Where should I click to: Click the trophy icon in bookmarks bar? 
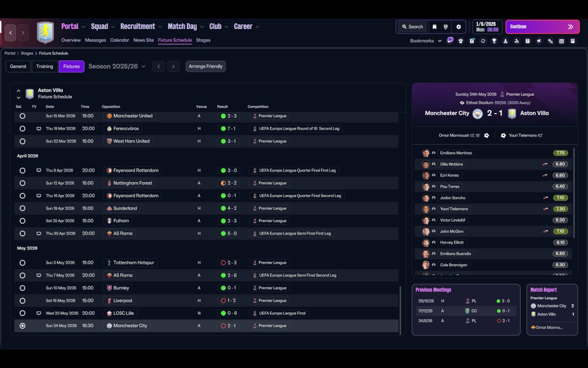494,41
